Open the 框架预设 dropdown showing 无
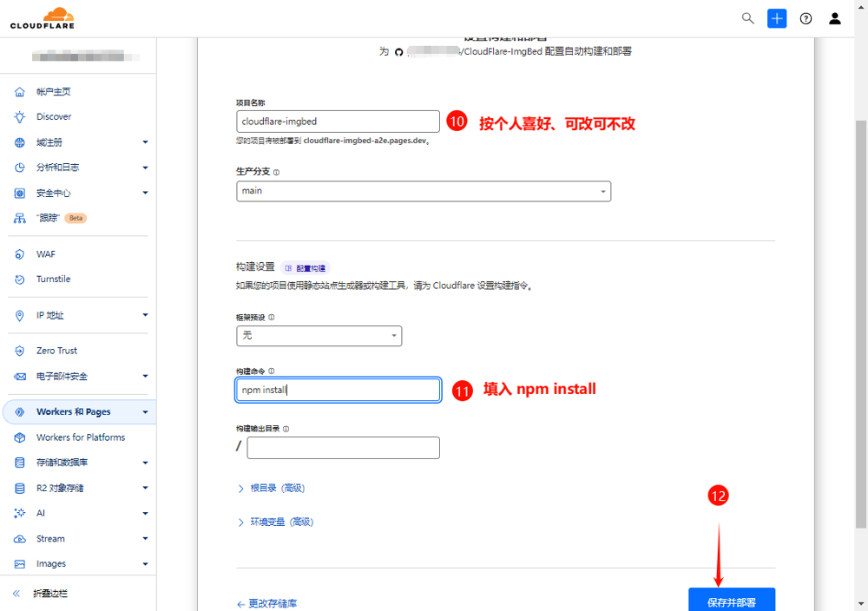Image resolution: width=868 pixels, height=611 pixels. click(x=319, y=336)
